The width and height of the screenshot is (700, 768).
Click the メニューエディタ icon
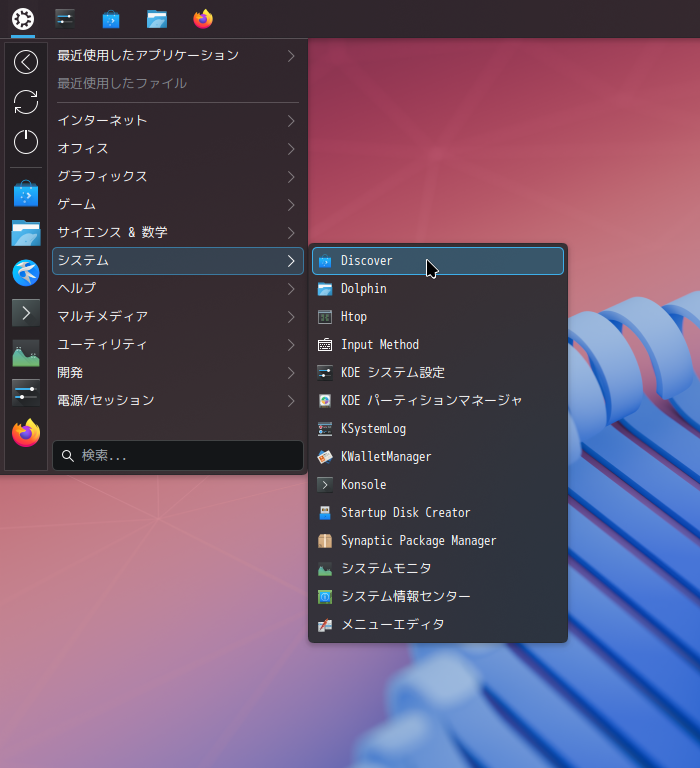325,625
